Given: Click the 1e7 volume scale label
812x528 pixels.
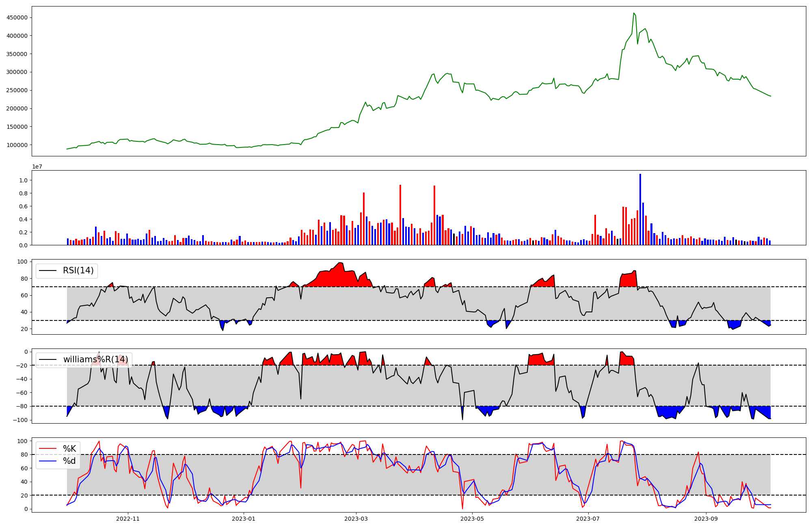Looking at the screenshot, I should click(x=37, y=167).
